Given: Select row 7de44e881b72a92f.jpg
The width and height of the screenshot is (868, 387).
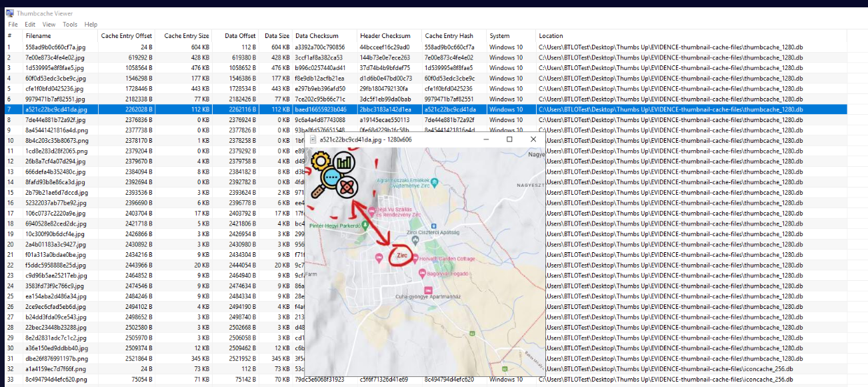Looking at the screenshot, I should [426, 120].
